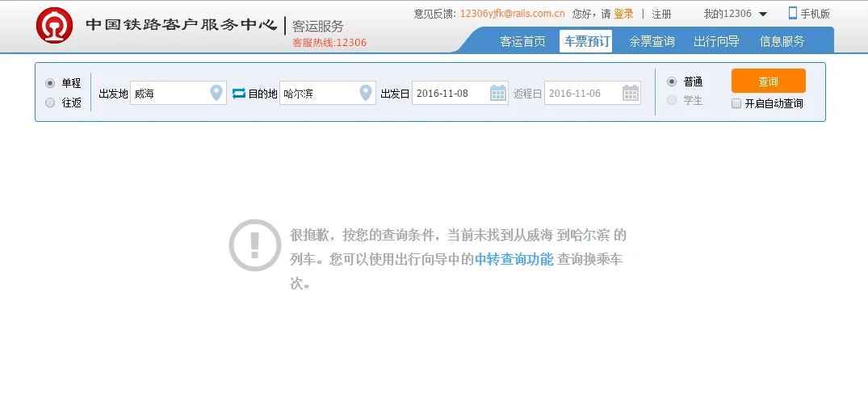This screenshot has height=397, width=868.
Task: Select 学生 ticket type radio button
Action: pos(672,100)
